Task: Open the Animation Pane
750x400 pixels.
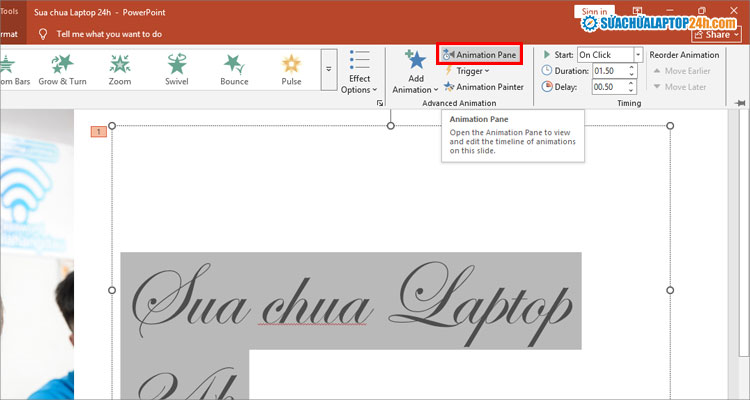Action: tap(479, 55)
